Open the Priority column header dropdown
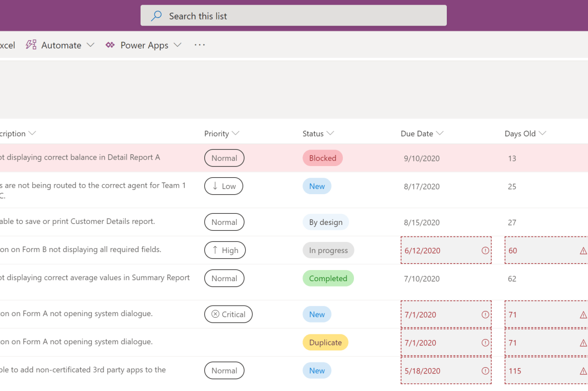Viewport: 588px width, 391px height. coord(236,134)
